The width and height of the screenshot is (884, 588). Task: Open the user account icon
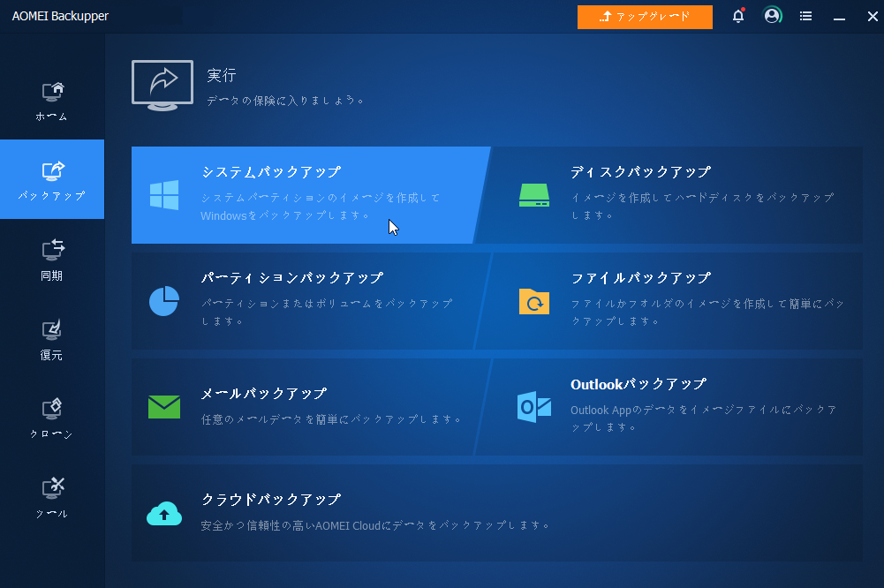coord(773,15)
